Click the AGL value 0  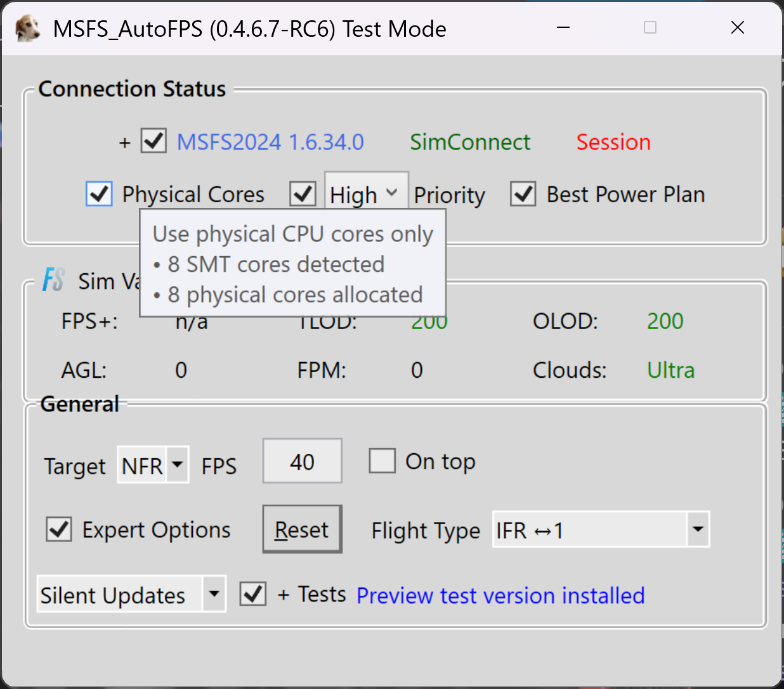181,370
